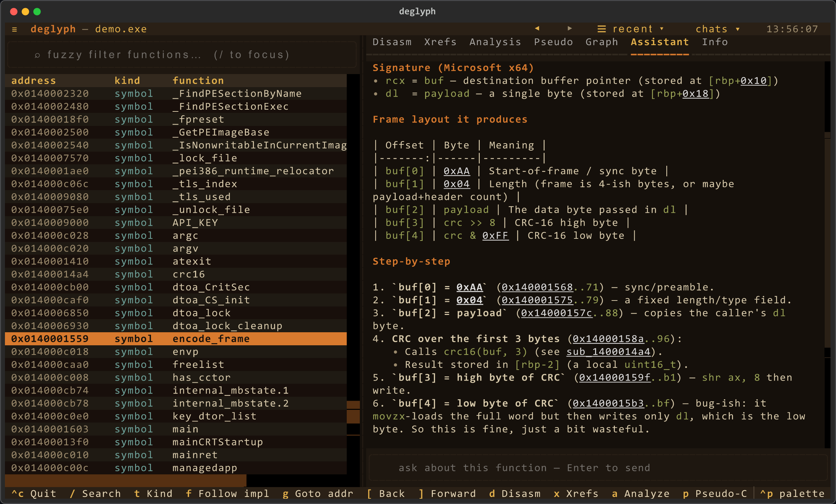Viewport: 836px width, 504px height.
Task: Switch to the Xrefs tab
Action: (x=440, y=42)
